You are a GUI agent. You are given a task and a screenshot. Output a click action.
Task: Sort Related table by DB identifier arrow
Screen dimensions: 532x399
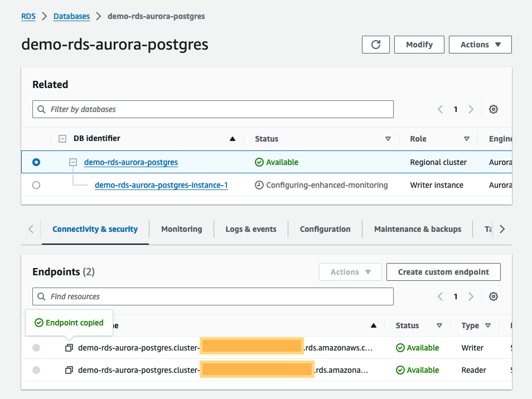coord(233,139)
